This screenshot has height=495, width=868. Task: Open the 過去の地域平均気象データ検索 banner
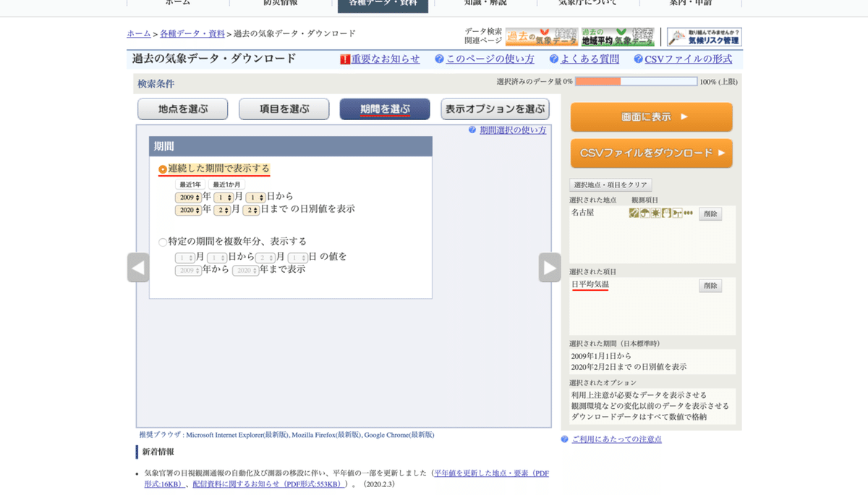(x=618, y=35)
